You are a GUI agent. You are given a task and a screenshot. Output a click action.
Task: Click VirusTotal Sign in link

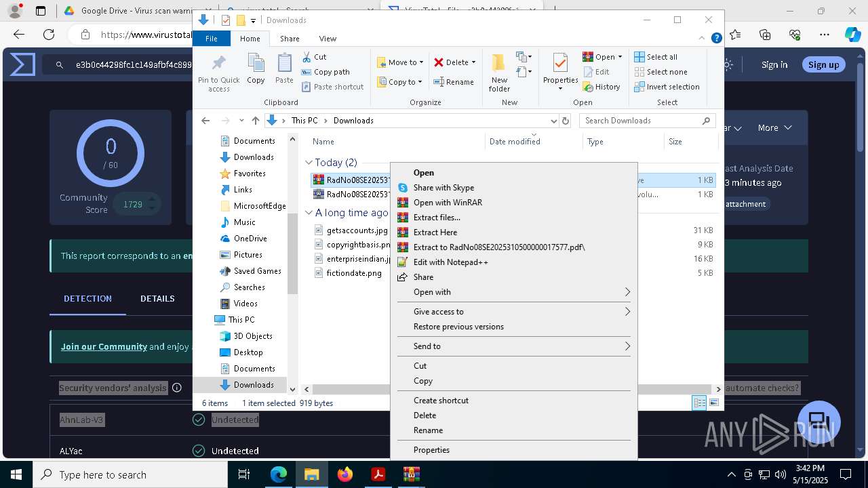click(774, 65)
